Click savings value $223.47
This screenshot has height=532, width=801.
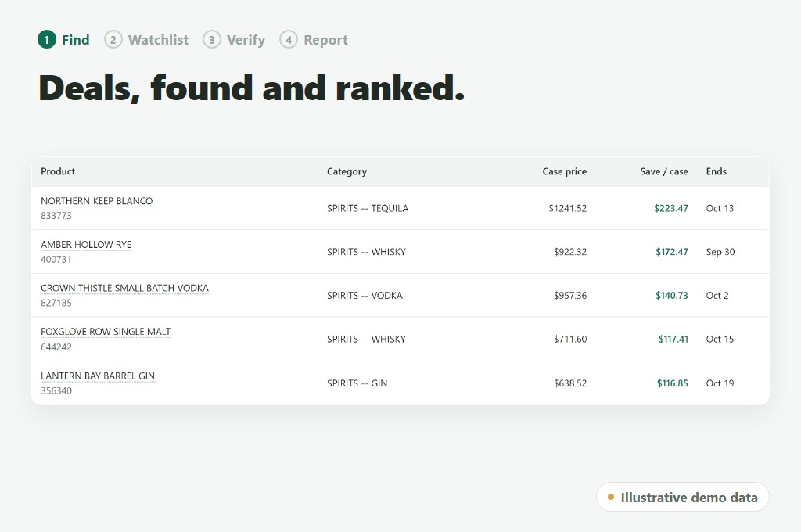coord(671,208)
